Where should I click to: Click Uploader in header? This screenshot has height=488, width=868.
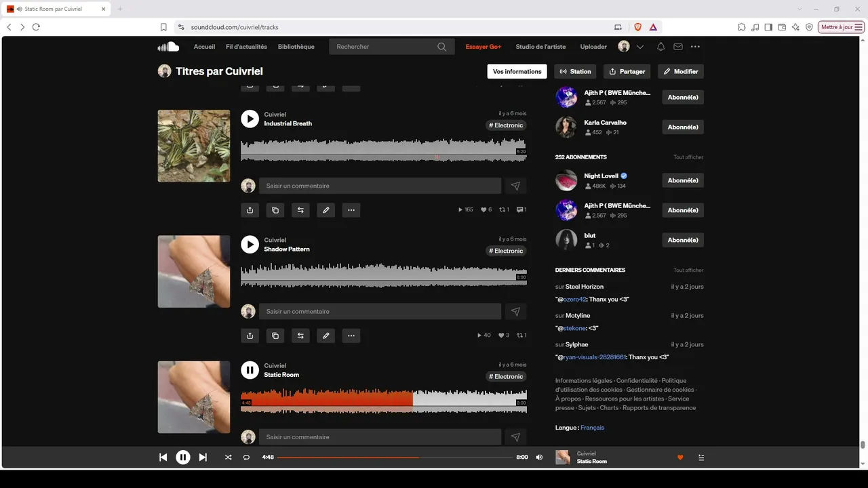[x=593, y=47]
